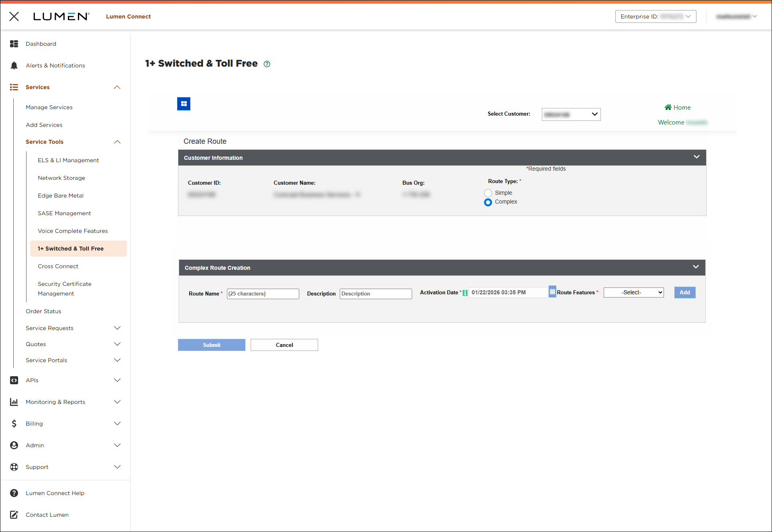Focus the Route Name input field
The width and height of the screenshot is (772, 532).
[x=263, y=294]
